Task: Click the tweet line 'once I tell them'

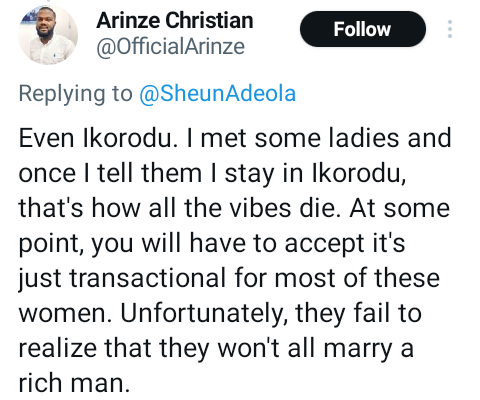Action: (212, 174)
